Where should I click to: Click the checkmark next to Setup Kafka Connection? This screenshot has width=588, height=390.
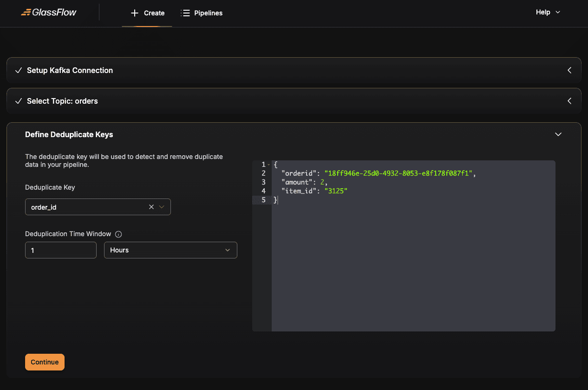coord(19,71)
